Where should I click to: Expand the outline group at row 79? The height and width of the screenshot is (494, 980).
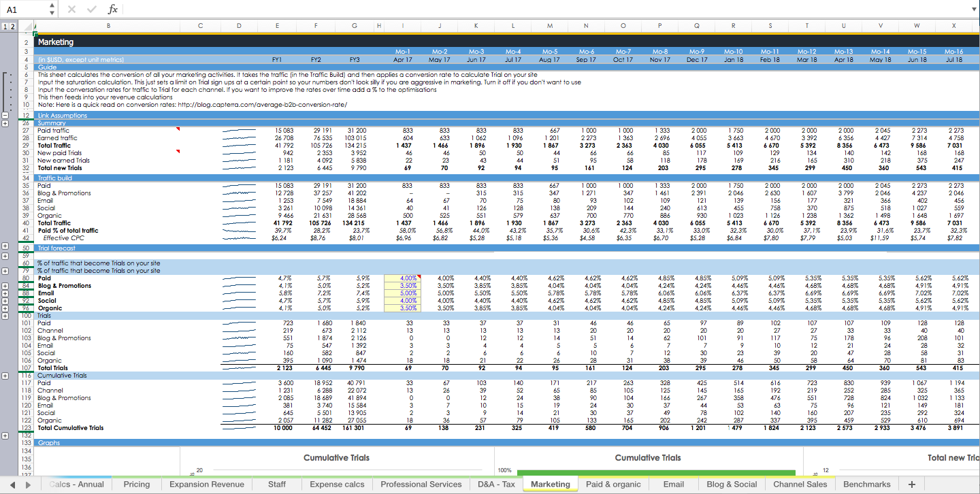point(5,271)
